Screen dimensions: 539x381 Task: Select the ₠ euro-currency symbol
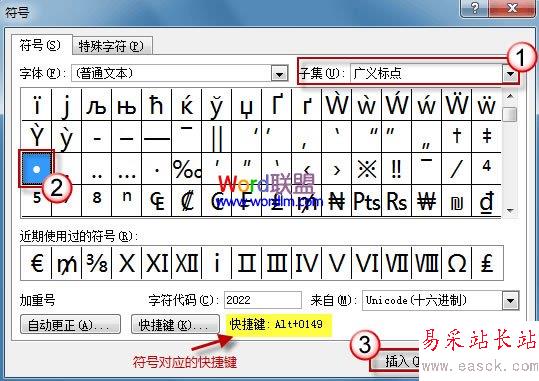pos(156,201)
